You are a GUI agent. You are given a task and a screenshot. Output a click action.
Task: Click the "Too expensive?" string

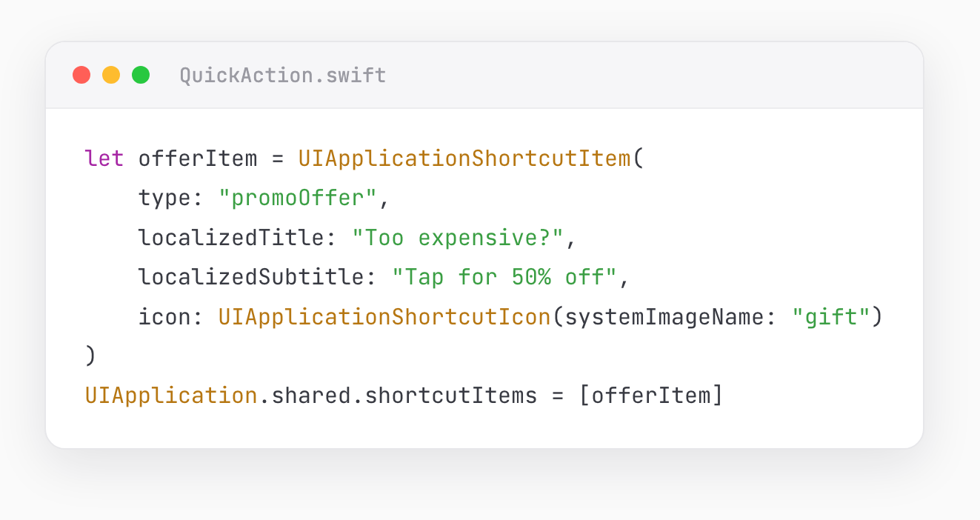[x=457, y=238]
